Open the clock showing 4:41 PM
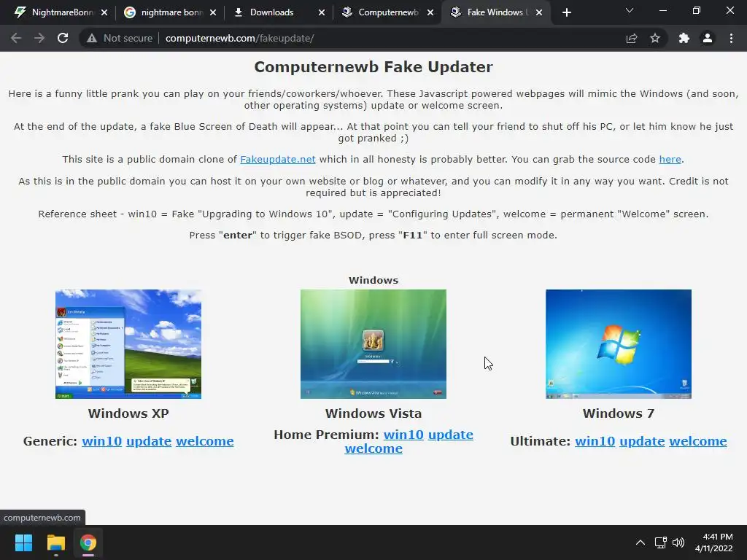 coord(713,542)
